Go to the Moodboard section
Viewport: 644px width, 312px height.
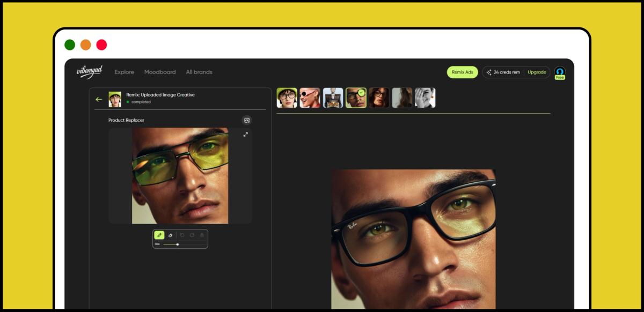tap(160, 72)
